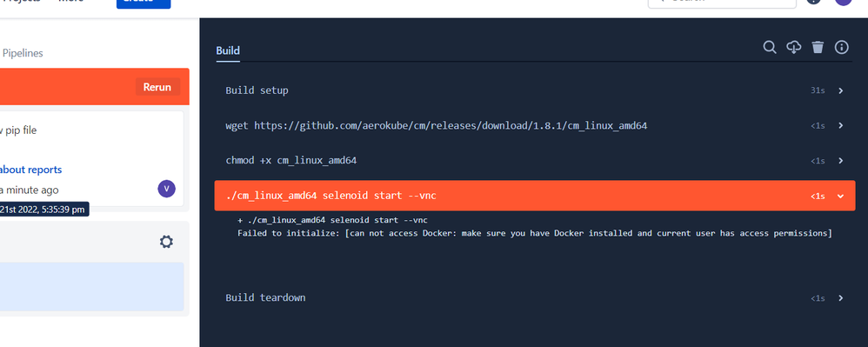The width and height of the screenshot is (868, 347).
Task: Download the build log via cloud icon
Action: coord(794,47)
